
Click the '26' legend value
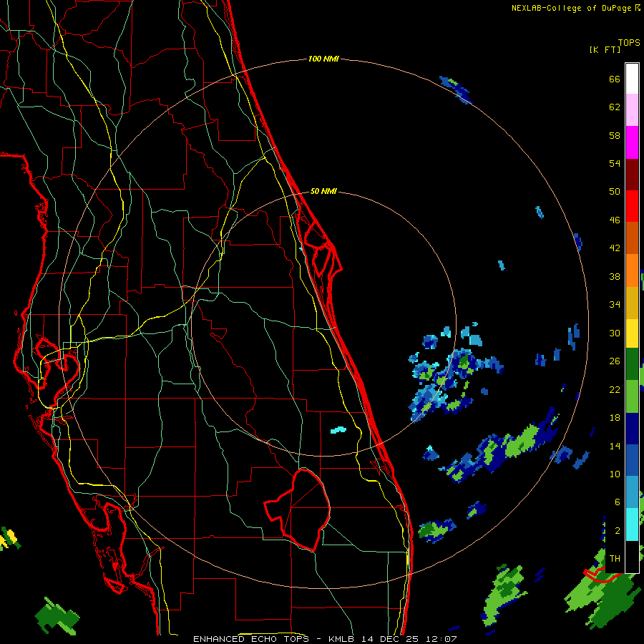(615, 361)
